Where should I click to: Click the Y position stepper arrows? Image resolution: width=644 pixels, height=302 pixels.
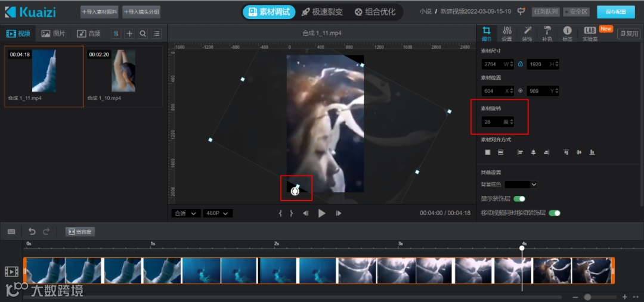[556, 91]
